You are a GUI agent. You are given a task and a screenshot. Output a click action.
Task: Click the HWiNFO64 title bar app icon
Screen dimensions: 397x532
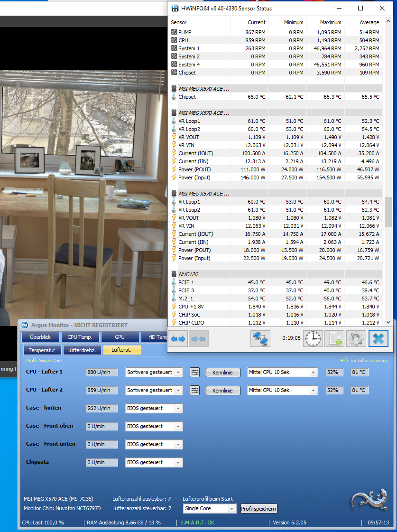click(175, 8)
